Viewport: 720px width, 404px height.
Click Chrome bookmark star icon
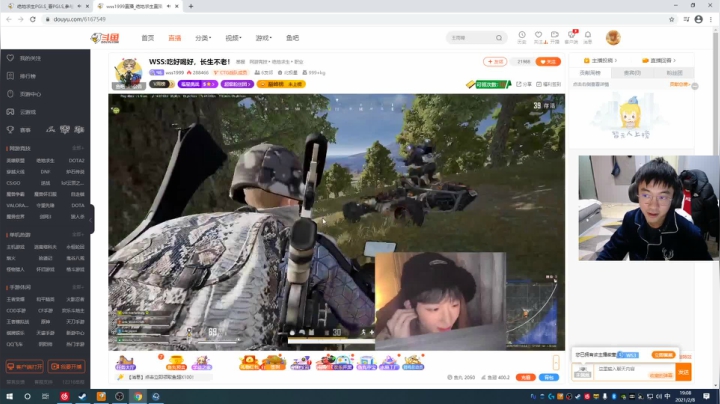coord(671,19)
